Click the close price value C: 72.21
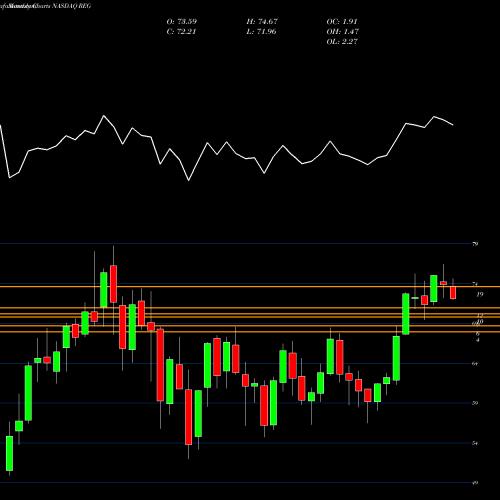The width and height of the screenshot is (500, 500). [x=181, y=32]
